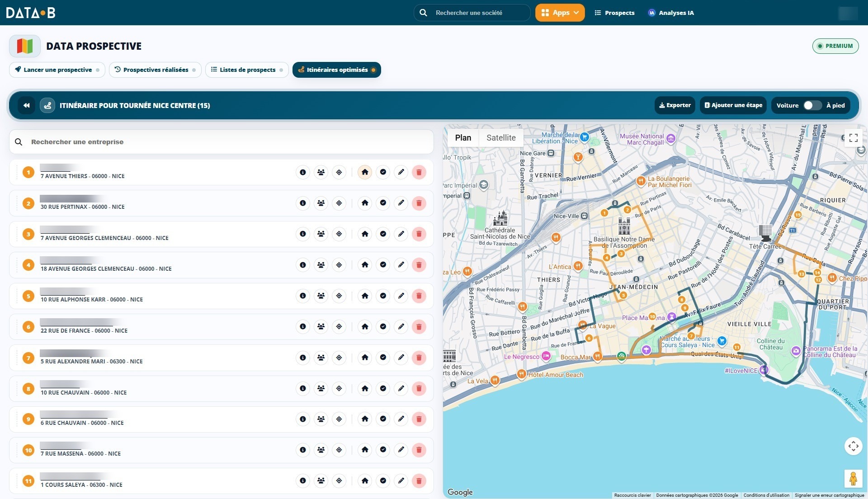
Task: Open info for 10 Rue Chauvain row
Action: [x=303, y=388]
